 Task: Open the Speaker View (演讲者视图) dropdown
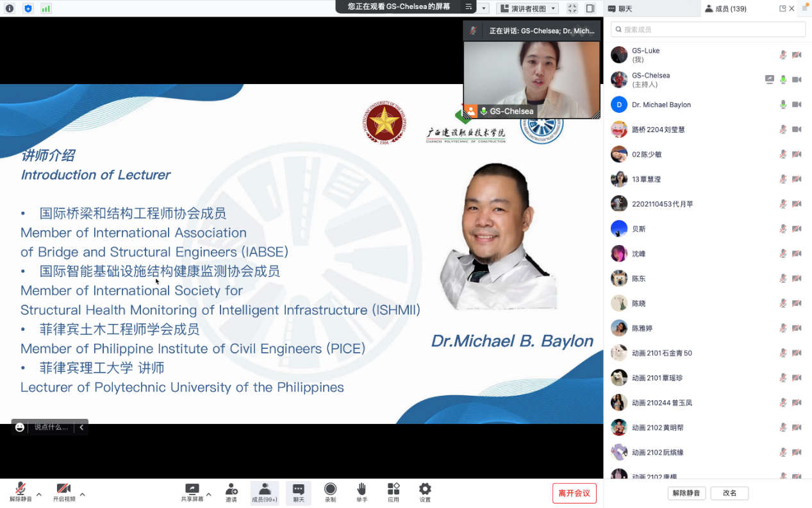point(527,8)
